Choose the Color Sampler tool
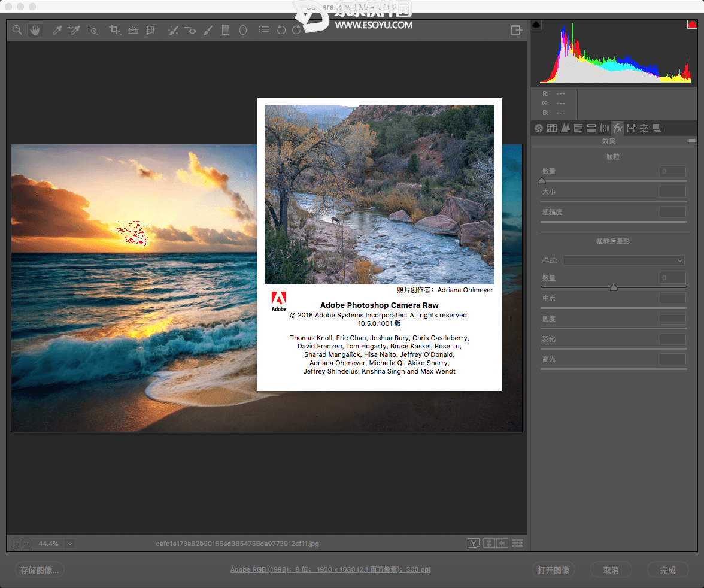Image resolution: width=704 pixels, height=588 pixels. pyautogui.click(x=74, y=30)
